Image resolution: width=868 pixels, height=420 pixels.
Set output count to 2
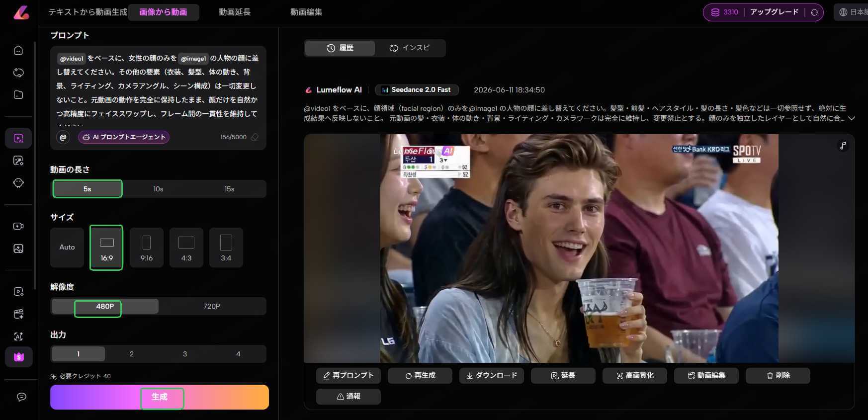[132, 354]
